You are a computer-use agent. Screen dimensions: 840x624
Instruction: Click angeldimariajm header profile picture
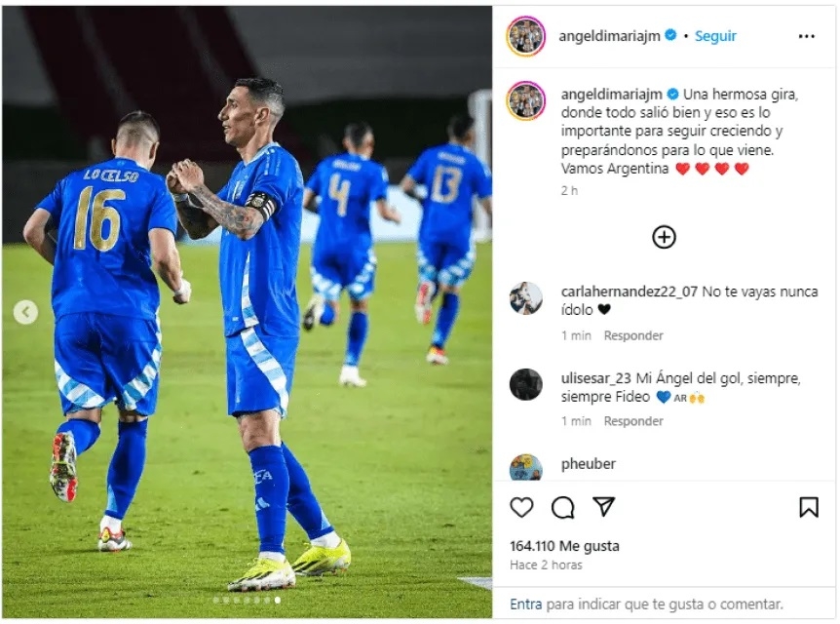pos(526,36)
